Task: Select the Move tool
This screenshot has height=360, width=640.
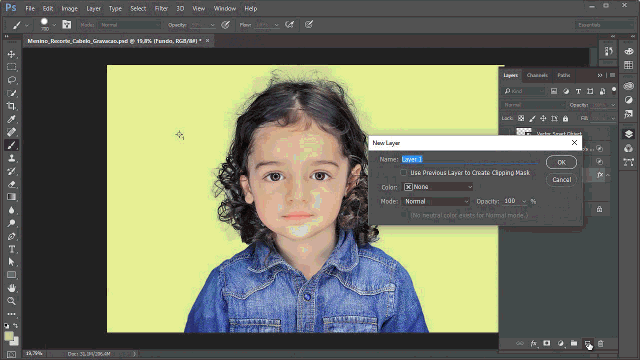Action: 11,54
